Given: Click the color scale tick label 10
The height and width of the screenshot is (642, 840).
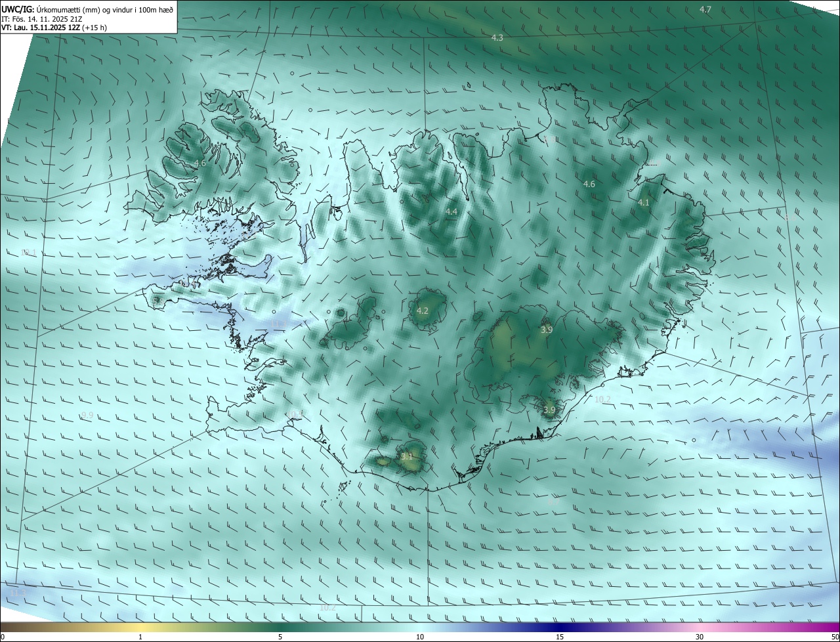Looking at the screenshot, I should coord(420,637).
